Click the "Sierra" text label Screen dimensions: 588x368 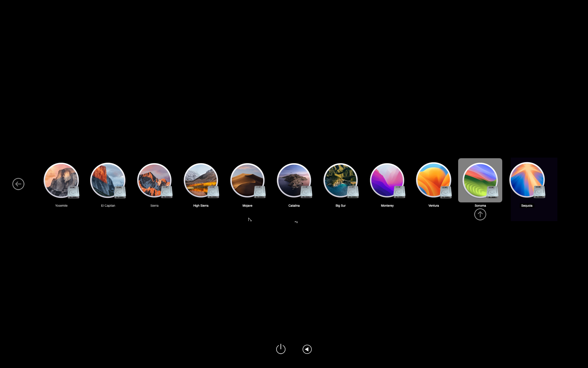tap(154, 206)
